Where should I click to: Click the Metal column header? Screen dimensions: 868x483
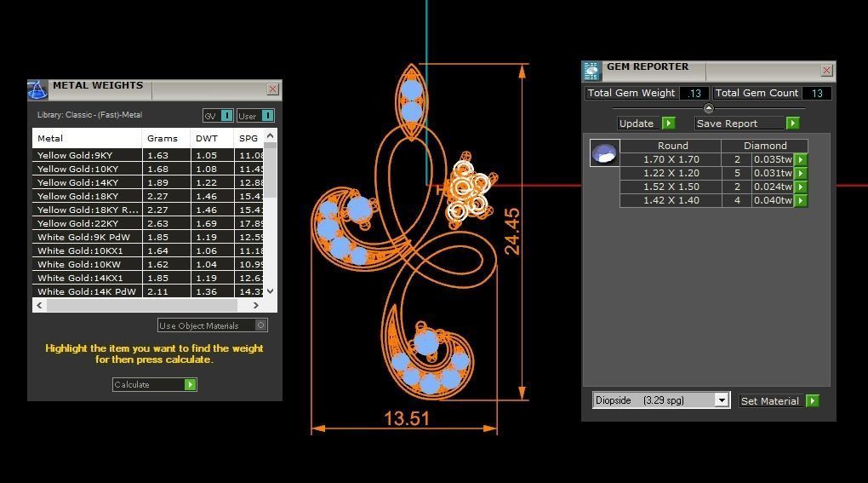pyautogui.click(x=87, y=139)
